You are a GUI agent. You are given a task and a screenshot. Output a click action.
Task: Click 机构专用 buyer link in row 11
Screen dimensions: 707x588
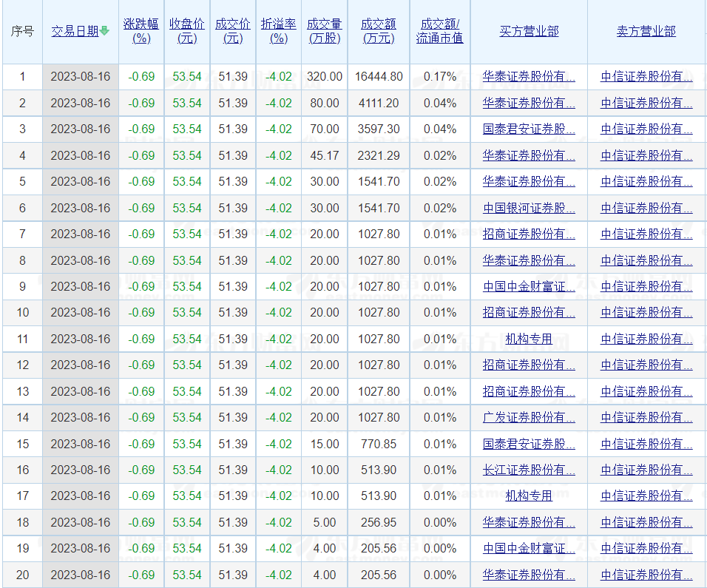click(529, 339)
